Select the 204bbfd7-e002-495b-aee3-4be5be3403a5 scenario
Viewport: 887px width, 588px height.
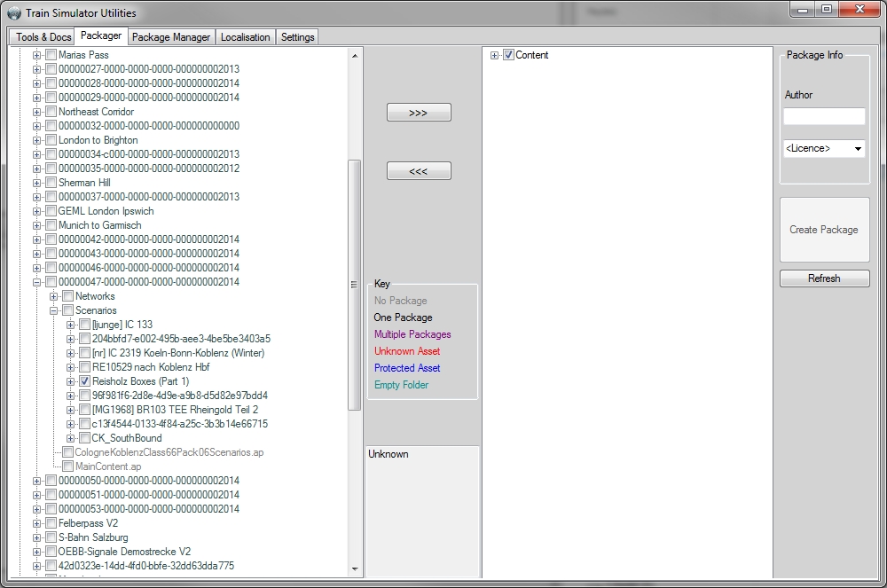click(181, 339)
